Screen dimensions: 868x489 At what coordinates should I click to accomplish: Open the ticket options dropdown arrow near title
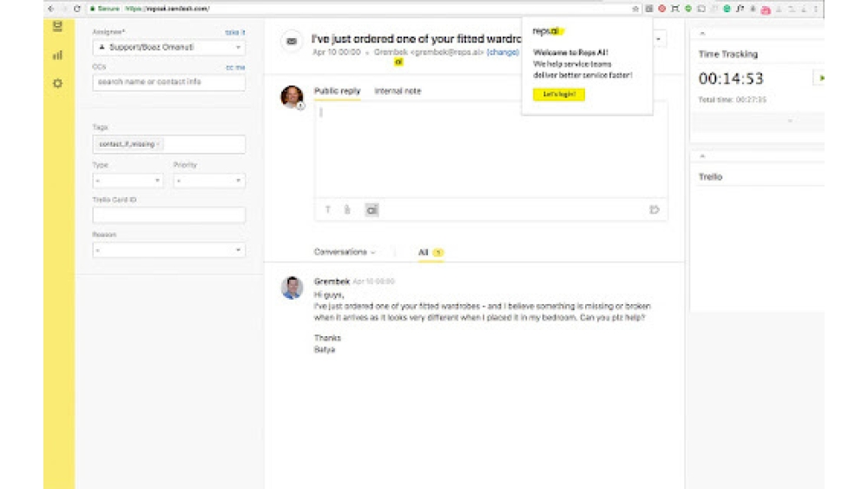pos(658,39)
